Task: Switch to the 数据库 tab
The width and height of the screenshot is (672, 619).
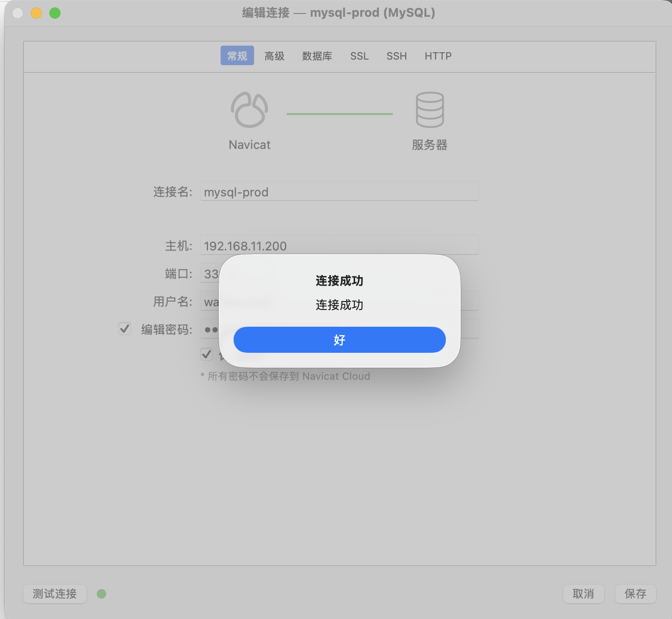Action: click(x=317, y=56)
